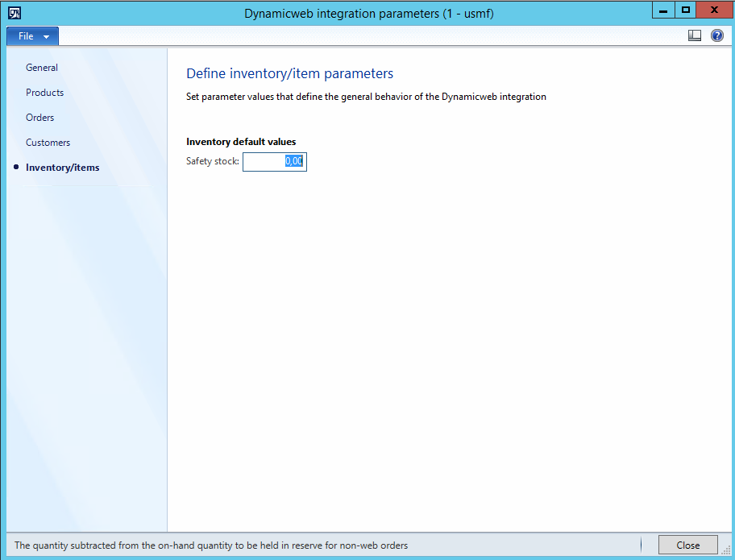Close the window using the red X
This screenshot has width=735, height=560.
[714, 10]
